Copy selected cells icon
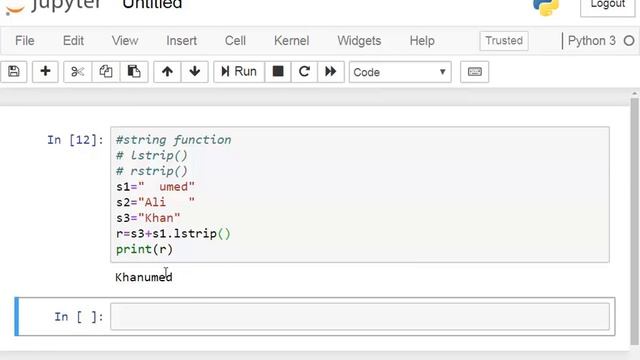 (x=106, y=72)
